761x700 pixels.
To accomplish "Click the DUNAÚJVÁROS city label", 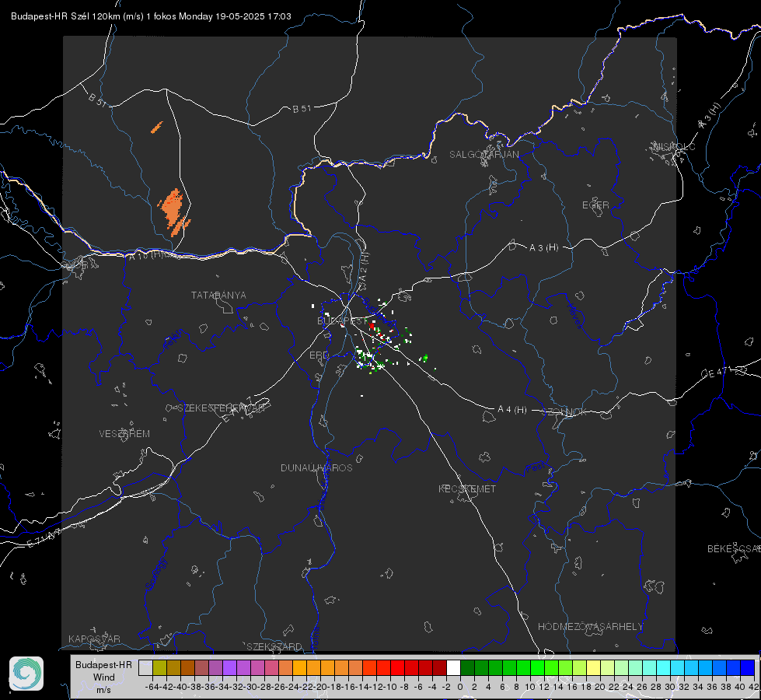I will coord(316,467).
